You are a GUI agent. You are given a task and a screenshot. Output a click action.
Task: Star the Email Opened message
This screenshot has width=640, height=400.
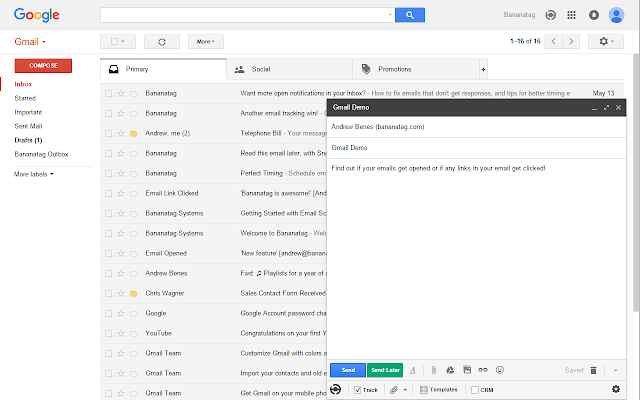[x=121, y=253]
